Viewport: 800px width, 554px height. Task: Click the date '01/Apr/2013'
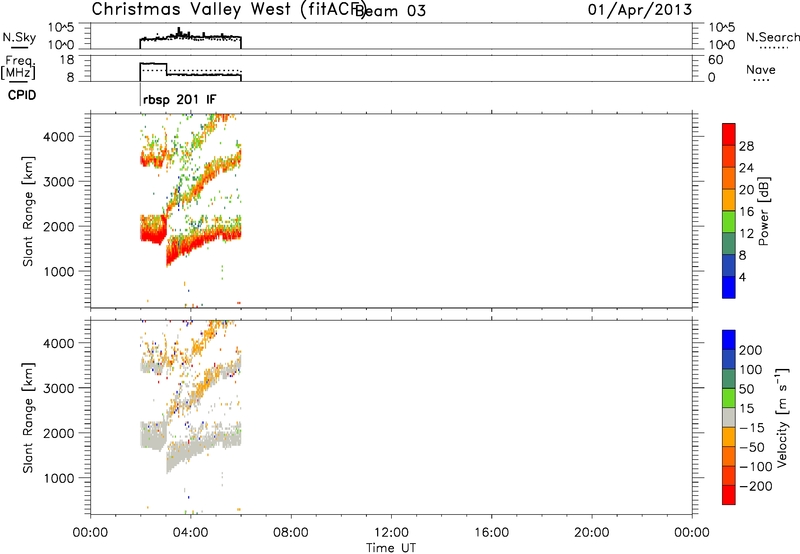click(x=640, y=9)
